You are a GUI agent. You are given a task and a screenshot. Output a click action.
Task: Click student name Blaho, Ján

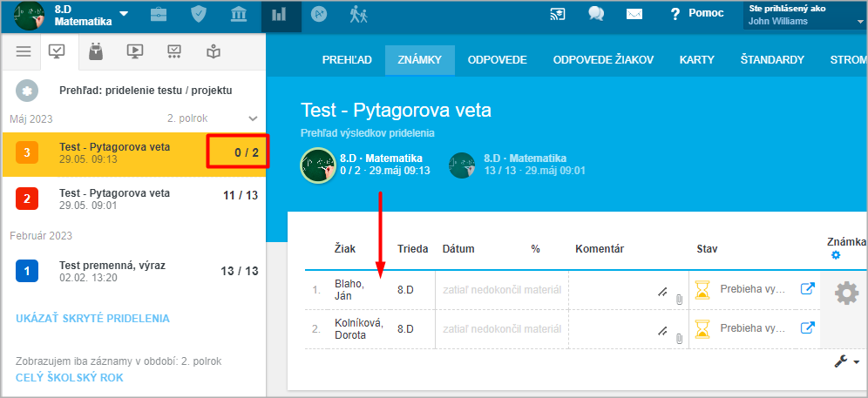349,289
